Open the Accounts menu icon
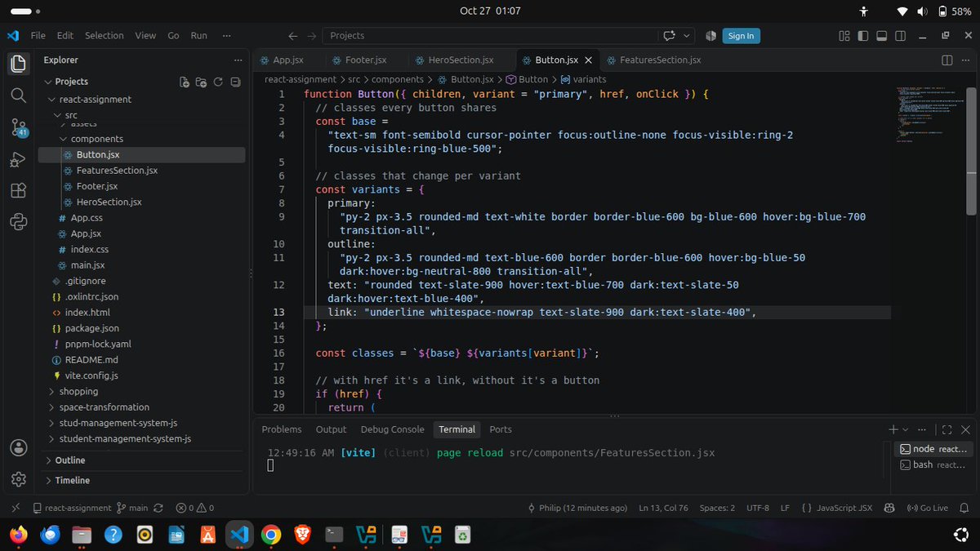Screen dimensions: 980x551 tap(18, 447)
